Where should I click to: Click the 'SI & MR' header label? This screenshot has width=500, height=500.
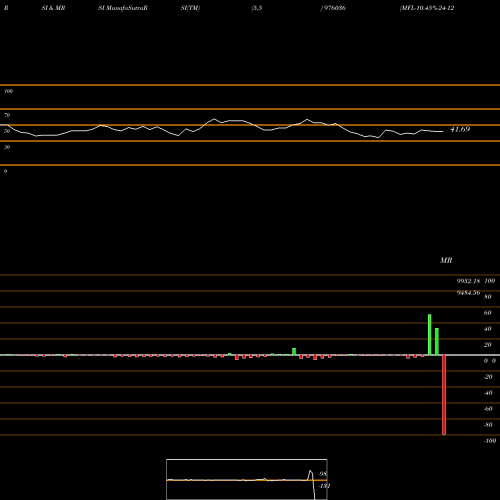coord(53,8)
